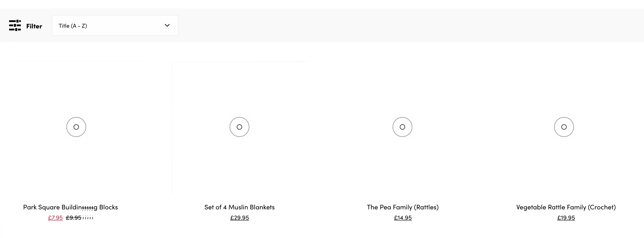Click the £7.95 sale price
The image size is (644, 238).
[x=55, y=218]
